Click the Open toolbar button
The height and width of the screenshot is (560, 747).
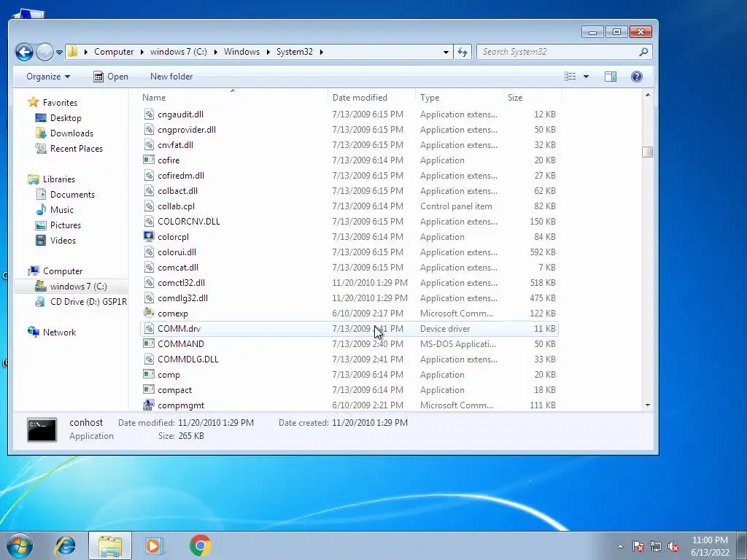(111, 77)
